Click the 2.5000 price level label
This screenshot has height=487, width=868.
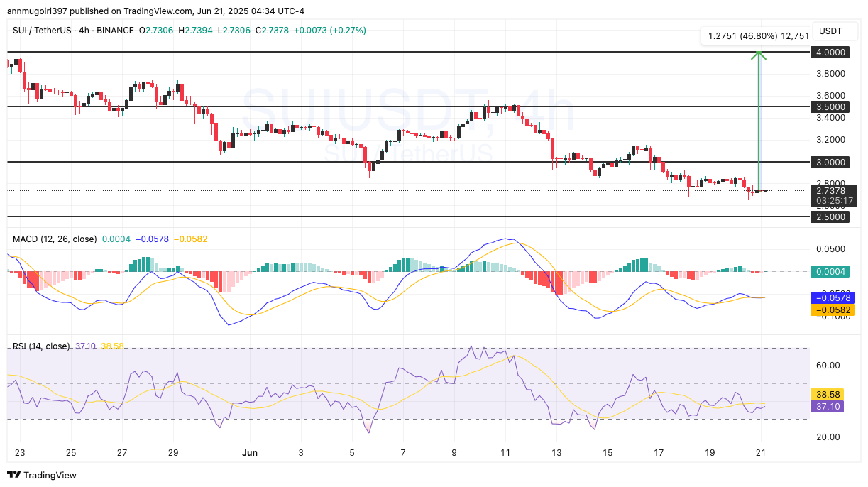[x=831, y=217]
